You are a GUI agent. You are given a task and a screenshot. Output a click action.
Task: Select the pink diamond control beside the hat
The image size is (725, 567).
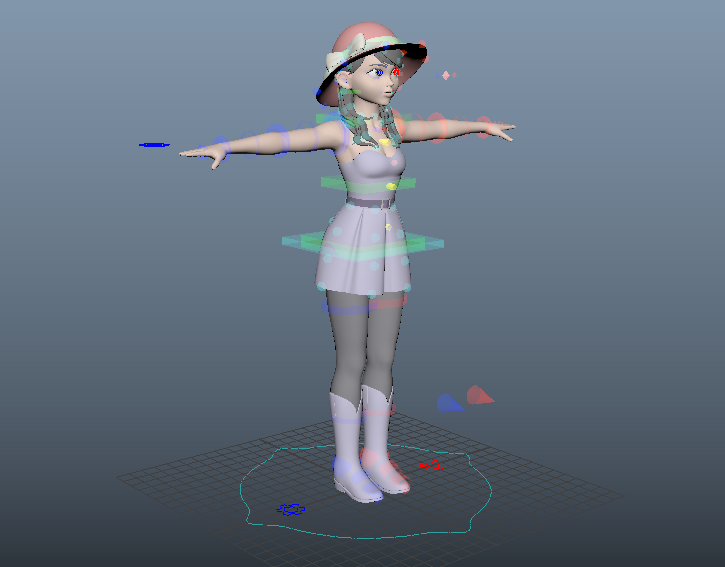[448, 75]
